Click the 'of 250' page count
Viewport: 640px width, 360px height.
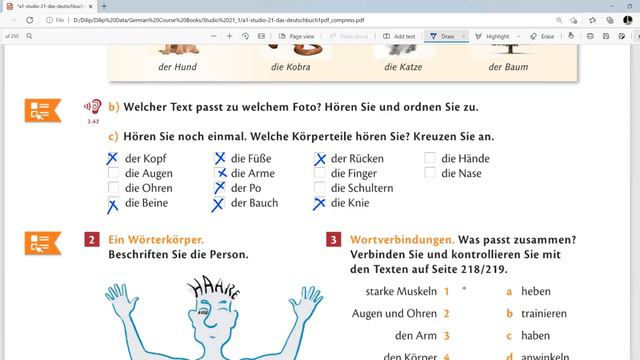click(x=12, y=36)
